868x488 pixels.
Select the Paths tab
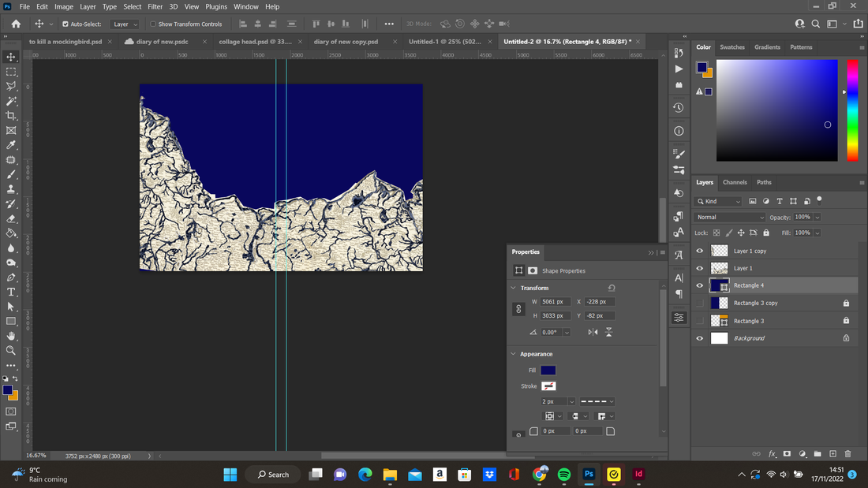(x=764, y=182)
